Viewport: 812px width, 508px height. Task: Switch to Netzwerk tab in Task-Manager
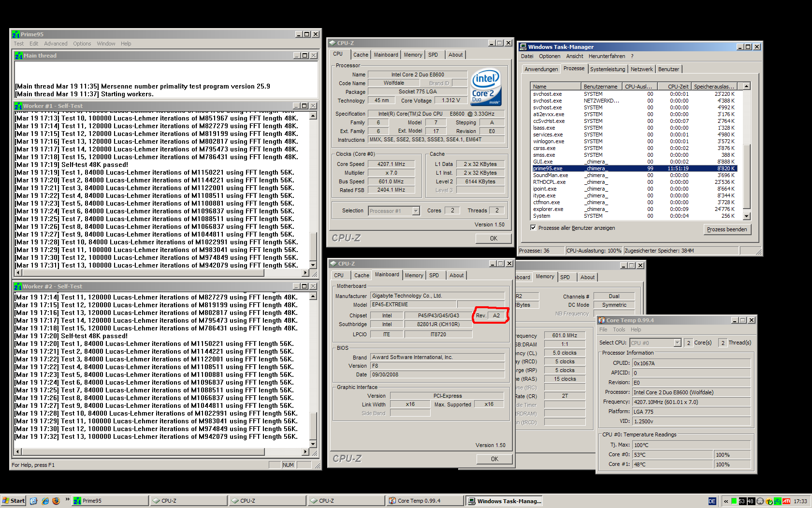[x=642, y=69]
